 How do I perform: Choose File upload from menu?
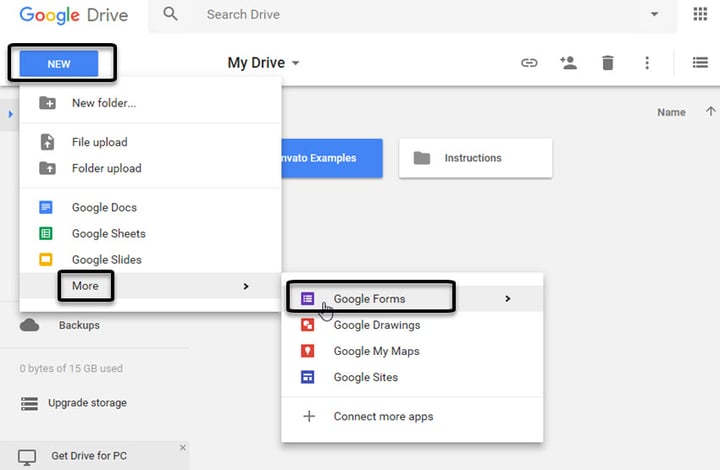(x=151, y=142)
